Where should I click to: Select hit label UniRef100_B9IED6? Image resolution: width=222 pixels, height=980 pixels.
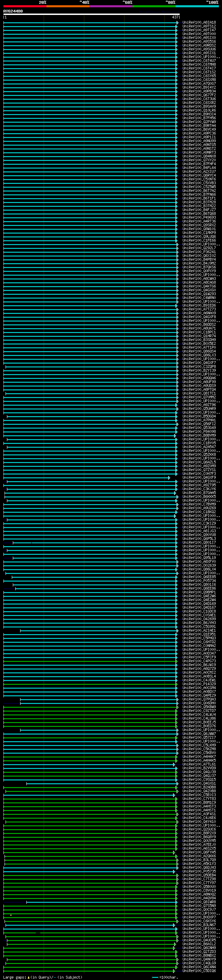coord(199,305)
